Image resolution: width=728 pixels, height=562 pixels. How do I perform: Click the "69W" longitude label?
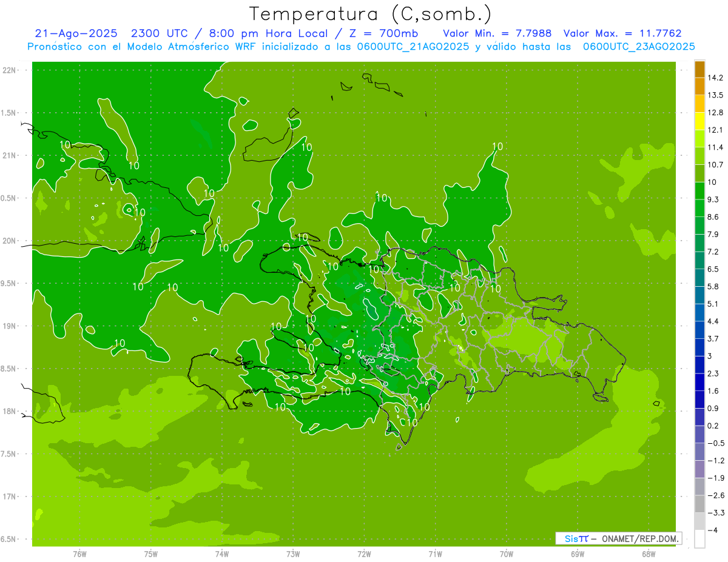(x=578, y=554)
